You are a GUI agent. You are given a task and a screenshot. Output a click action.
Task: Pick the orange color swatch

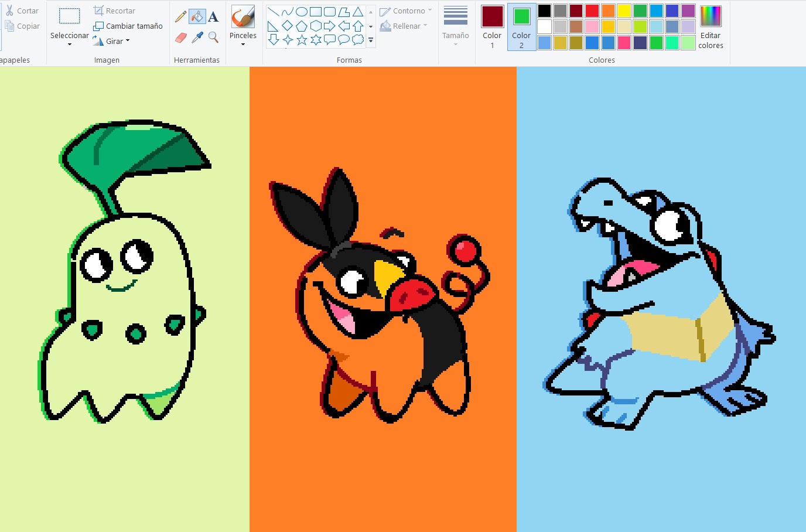(608, 11)
